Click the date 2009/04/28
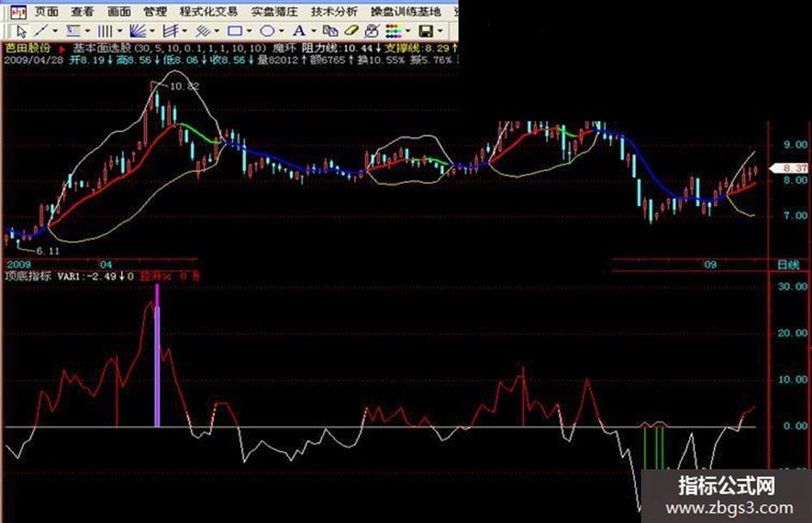 (34, 59)
